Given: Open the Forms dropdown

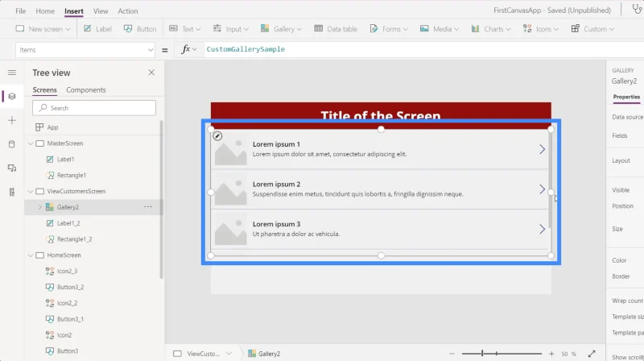Looking at the screenshot, I should (389, 29).
